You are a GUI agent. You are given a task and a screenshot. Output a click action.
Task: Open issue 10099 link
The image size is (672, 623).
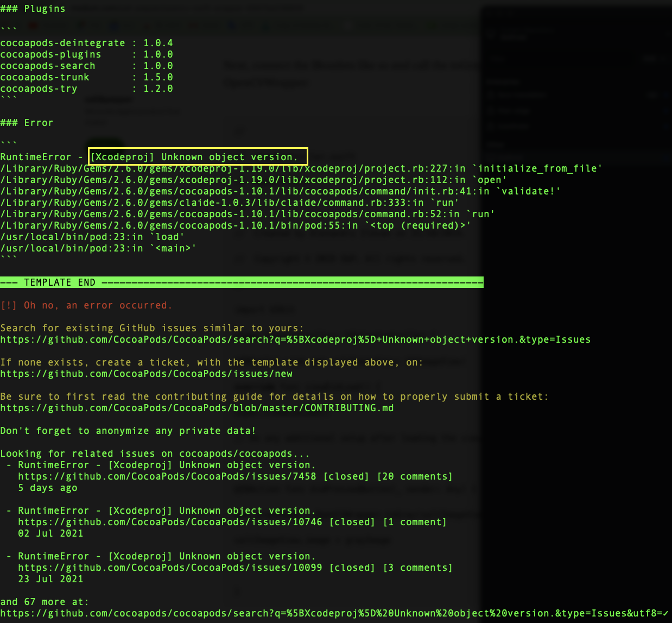click(170, 568)
